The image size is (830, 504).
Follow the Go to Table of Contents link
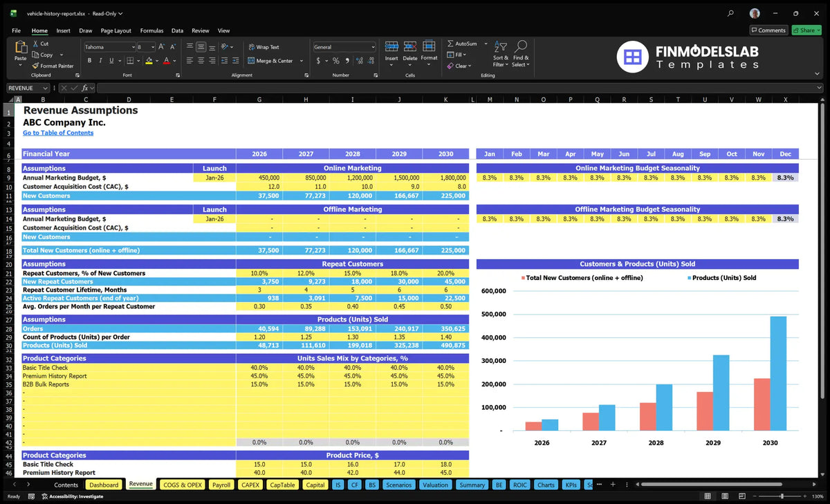tap(58, 133)
